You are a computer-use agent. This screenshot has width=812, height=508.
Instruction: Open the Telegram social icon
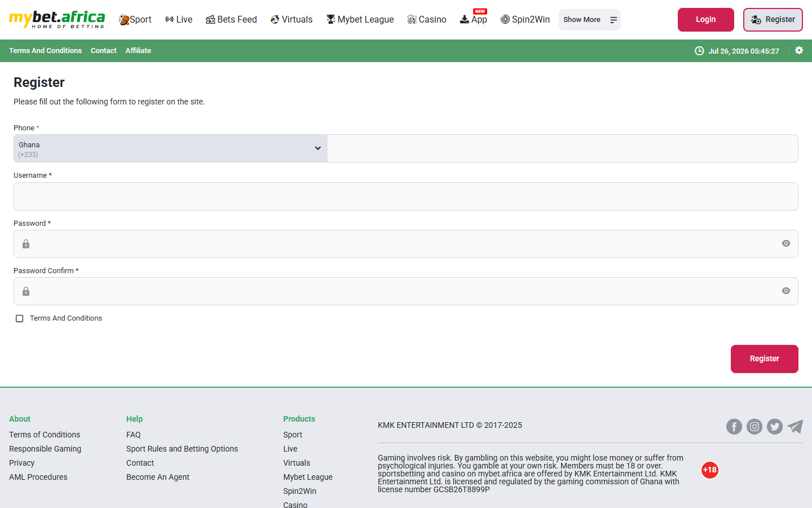(x=795, y=427)
